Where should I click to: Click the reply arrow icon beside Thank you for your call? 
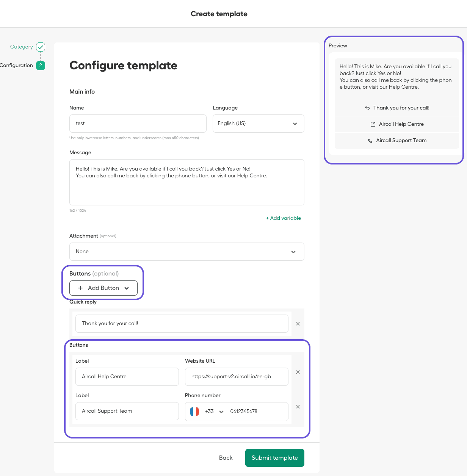(367, 108)
